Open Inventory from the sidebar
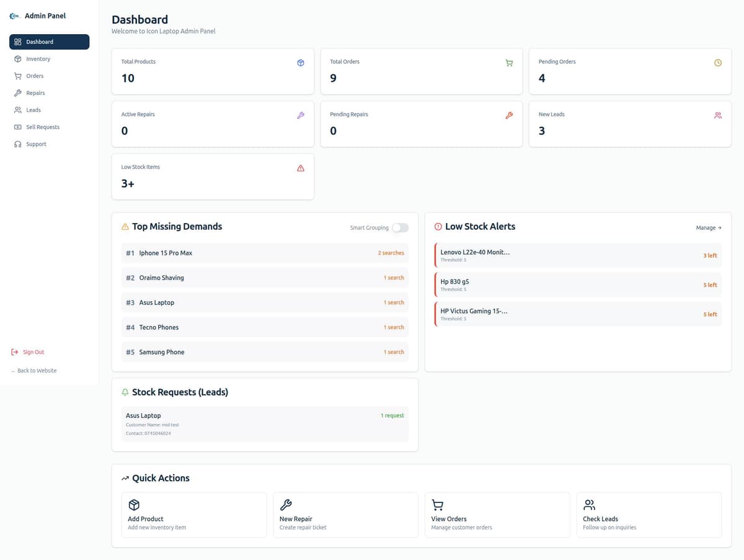Viewport: 744px width, 560px height. [x=38, y=59]
